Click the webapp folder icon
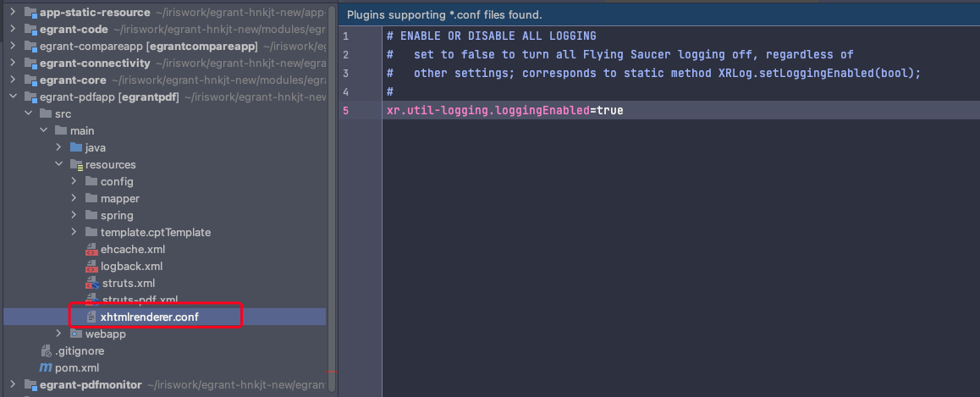980x397 pixels. pyautogui.click(x=77, y=334)
